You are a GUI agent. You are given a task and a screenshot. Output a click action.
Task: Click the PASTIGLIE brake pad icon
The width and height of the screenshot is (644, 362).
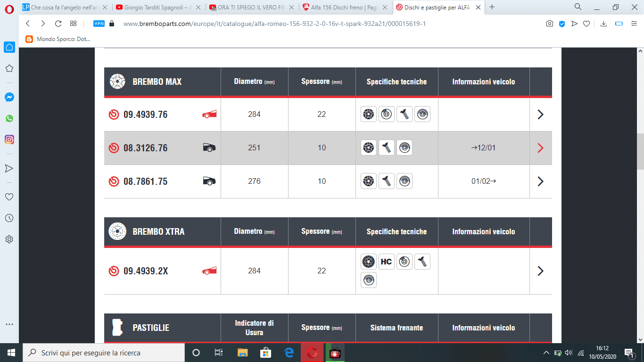pos(117,328)
